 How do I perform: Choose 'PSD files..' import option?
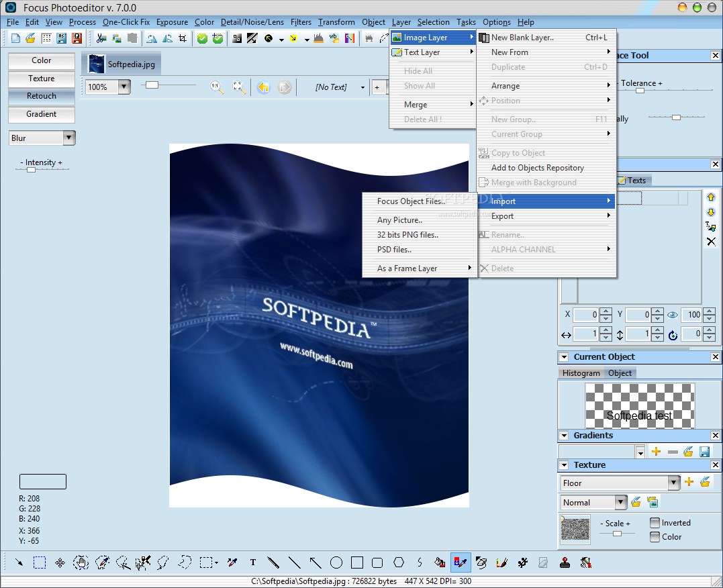point(420,250)
